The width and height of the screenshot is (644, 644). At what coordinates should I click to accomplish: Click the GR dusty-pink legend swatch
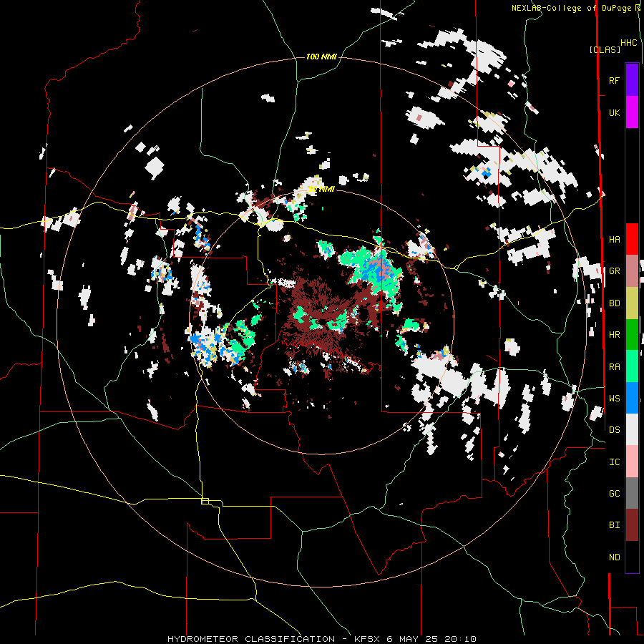click(x=632, y=271)
